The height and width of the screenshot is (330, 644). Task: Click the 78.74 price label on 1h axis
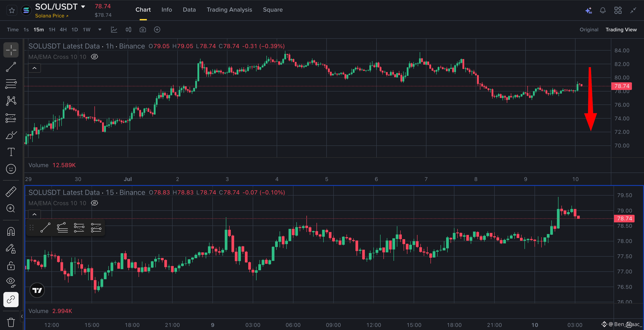(621, 86)
